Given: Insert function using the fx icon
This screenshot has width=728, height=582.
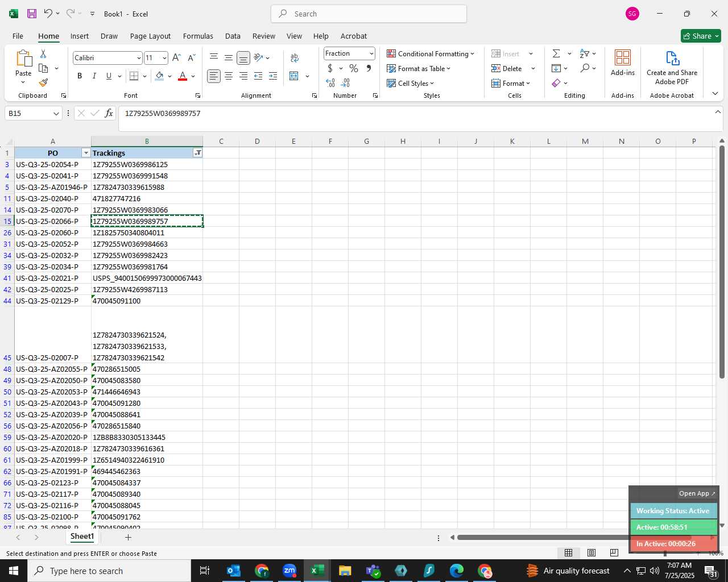Looking at the screenshot, I should pyautogui.click(x=109, y=113).
